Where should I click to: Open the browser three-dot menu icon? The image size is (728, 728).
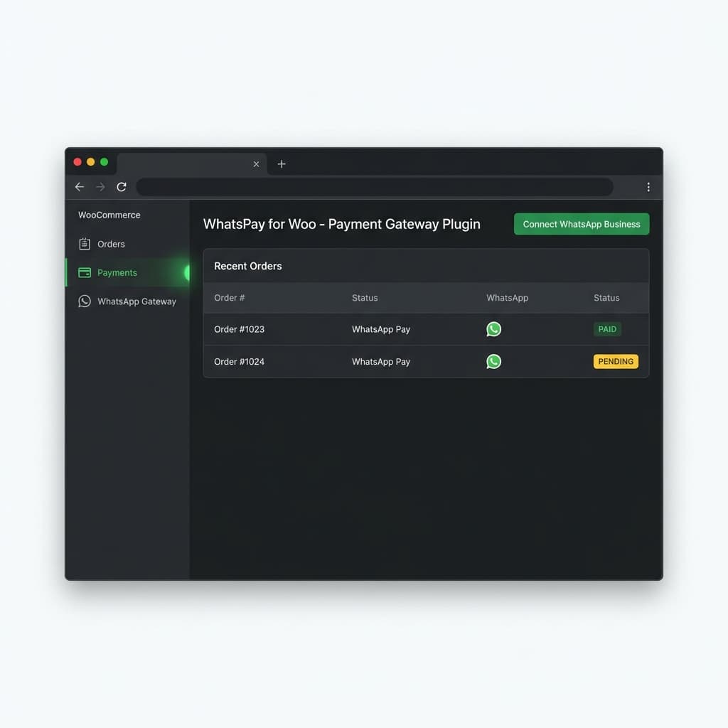tap(648, 187)
